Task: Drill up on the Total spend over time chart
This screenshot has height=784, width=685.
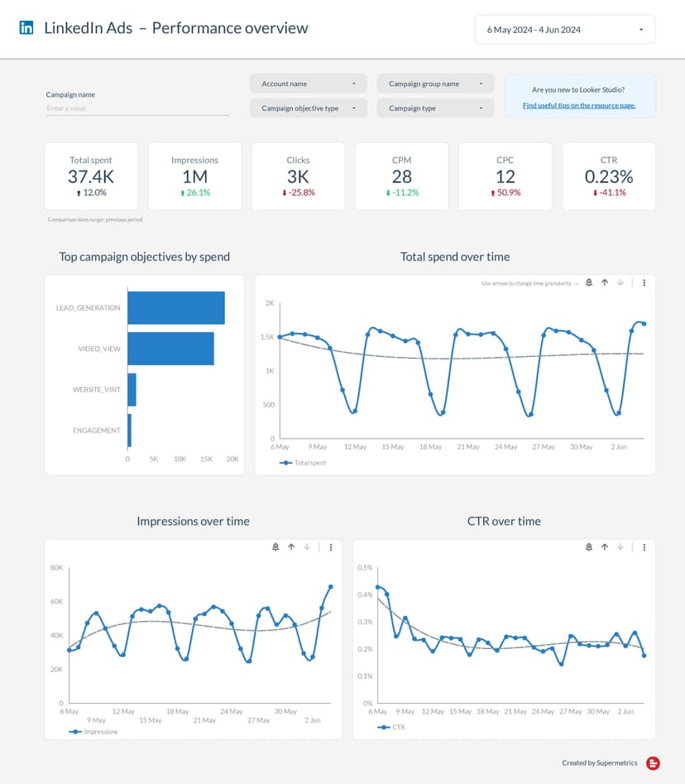Action: [605, 282]
